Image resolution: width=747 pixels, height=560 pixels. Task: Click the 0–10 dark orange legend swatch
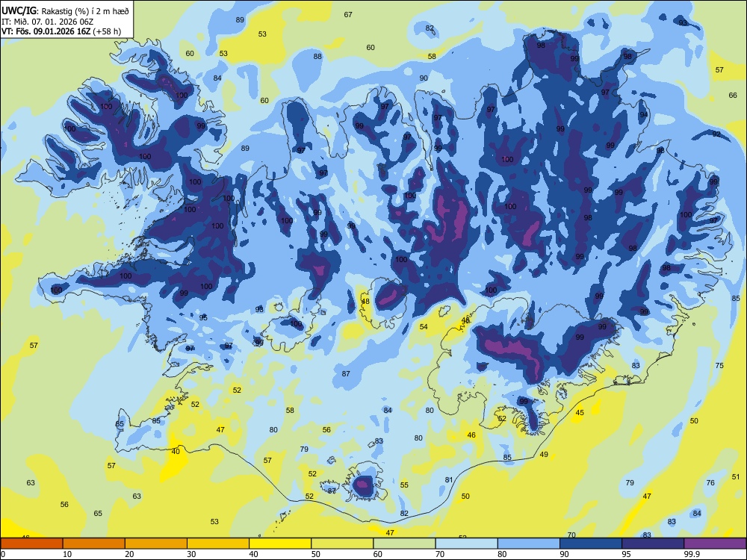pyautogui.click(x=31, y=544)
